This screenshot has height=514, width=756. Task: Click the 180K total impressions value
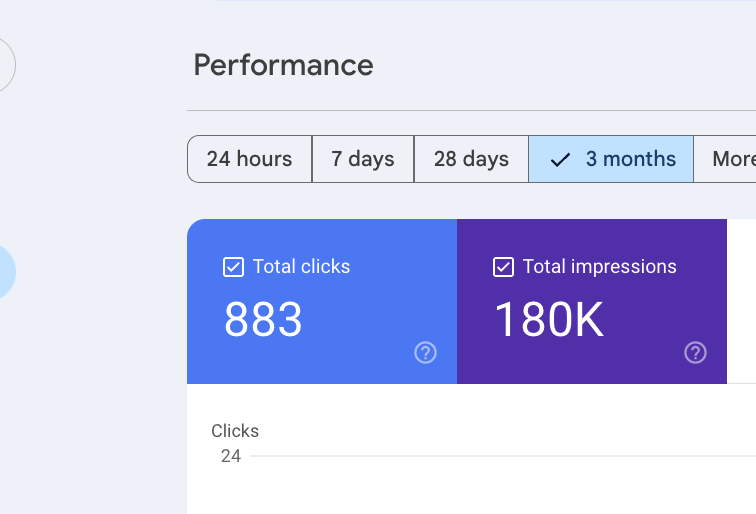pos(549,319)
